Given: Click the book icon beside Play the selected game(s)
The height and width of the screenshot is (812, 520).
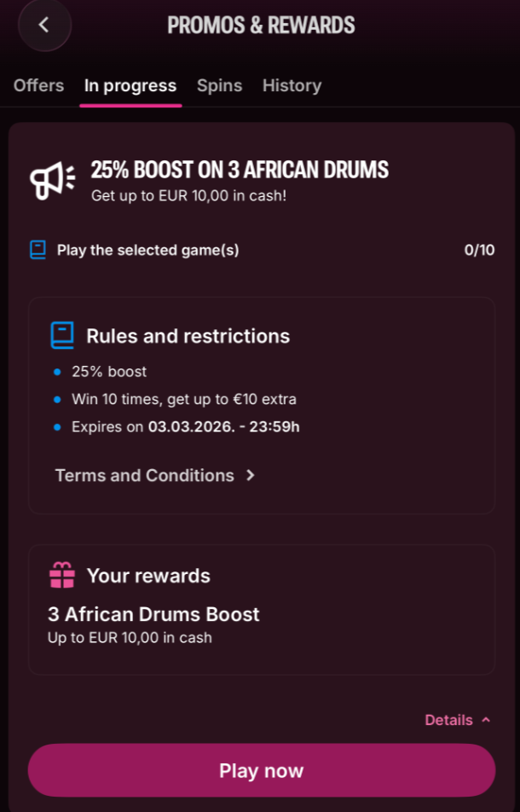Looking at the screenshot, I should tap(38, 250).
